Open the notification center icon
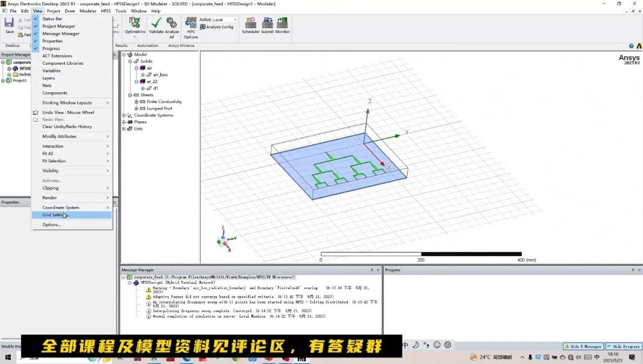This screenshot has height=364, width=643. pyautogui.click(x=632, y=358)
